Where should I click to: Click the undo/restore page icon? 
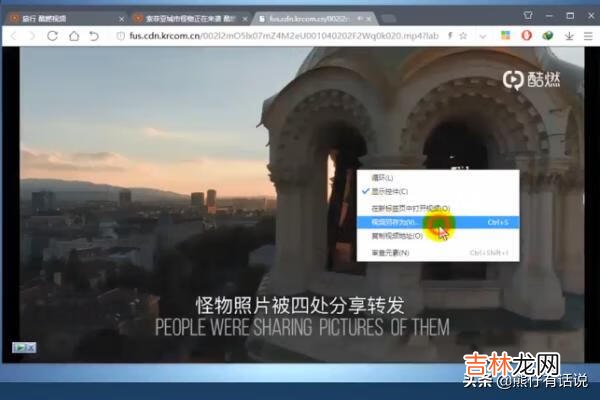tap(94, 36)
